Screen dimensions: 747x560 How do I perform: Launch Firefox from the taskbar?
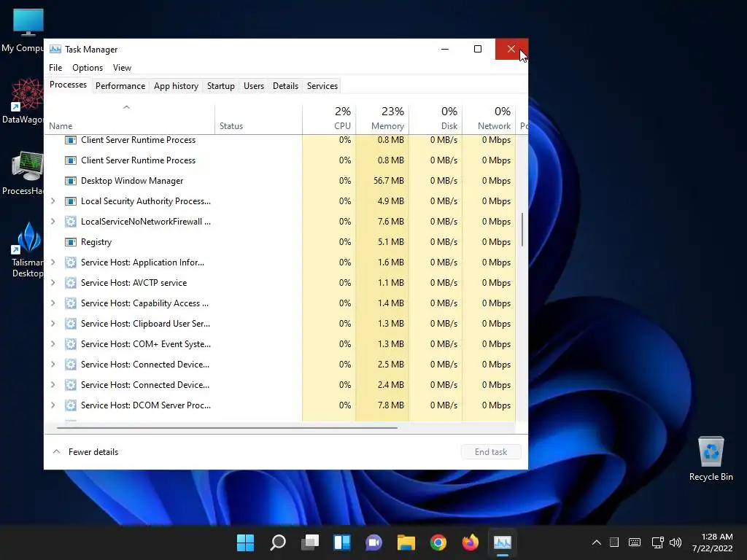click(x=471, y=542)
